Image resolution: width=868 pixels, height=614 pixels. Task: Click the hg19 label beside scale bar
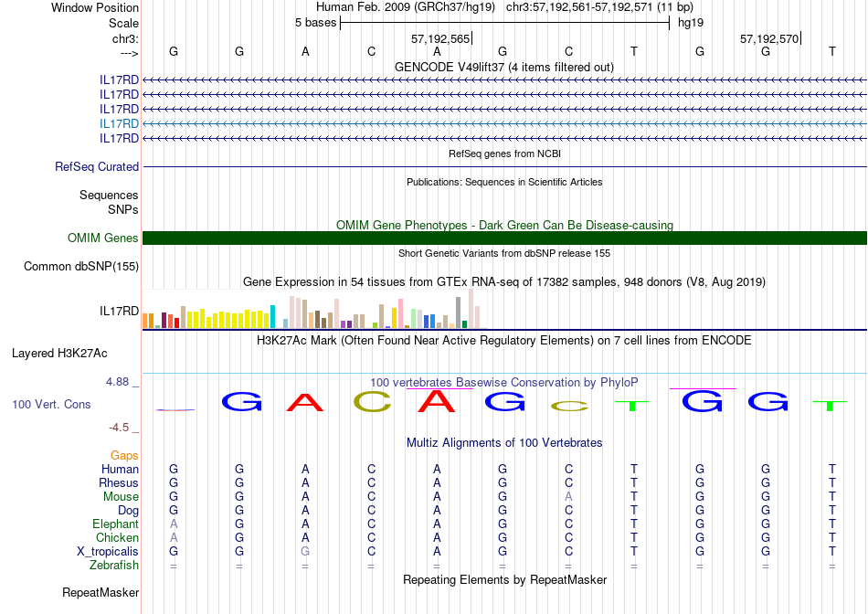coord(691,23)
